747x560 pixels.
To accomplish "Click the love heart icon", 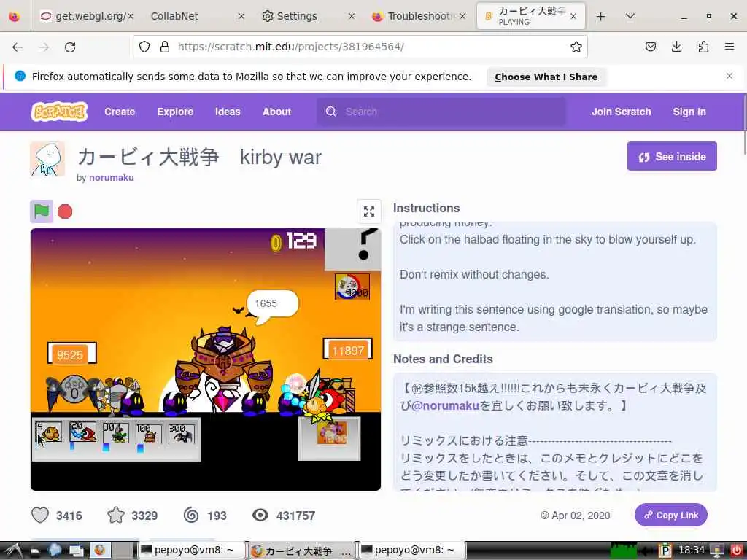I will tap(40, 516).
